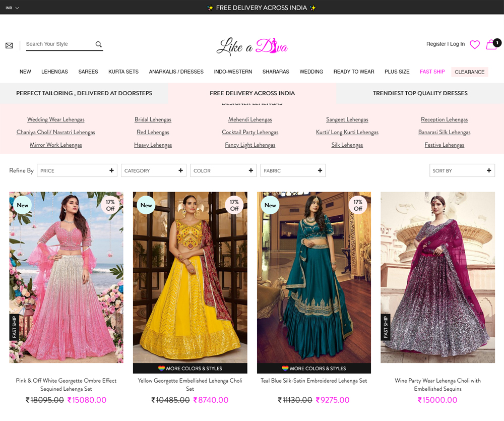The height and width of the screenshot is (421, 504).
Task: Open the INR currency dropdown
Action: coord(12,8)
